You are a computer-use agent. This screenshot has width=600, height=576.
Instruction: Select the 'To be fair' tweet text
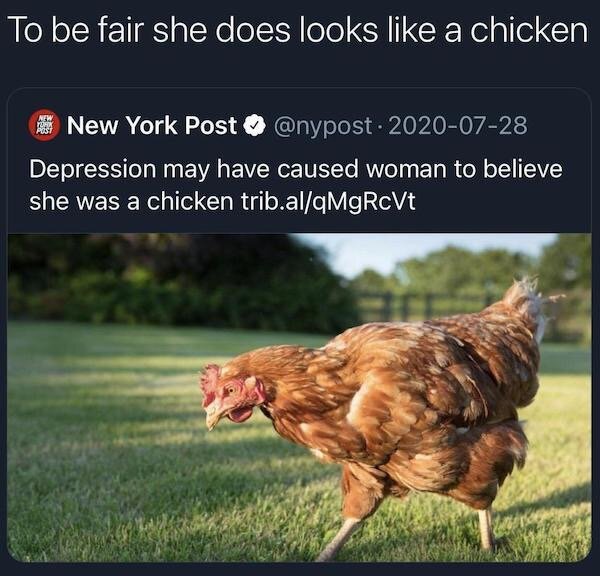(x=300, y=30)
